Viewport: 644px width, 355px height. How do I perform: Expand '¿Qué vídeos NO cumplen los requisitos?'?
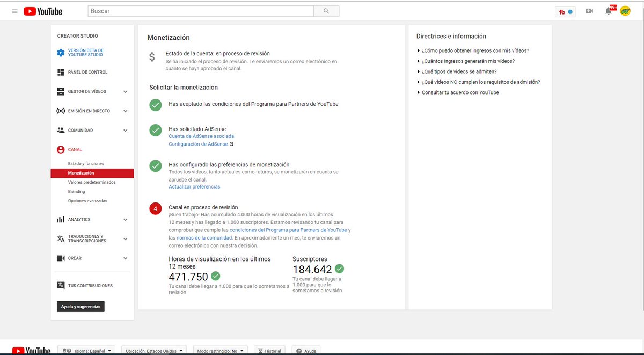pyautogui.click(x=478, y=82)
